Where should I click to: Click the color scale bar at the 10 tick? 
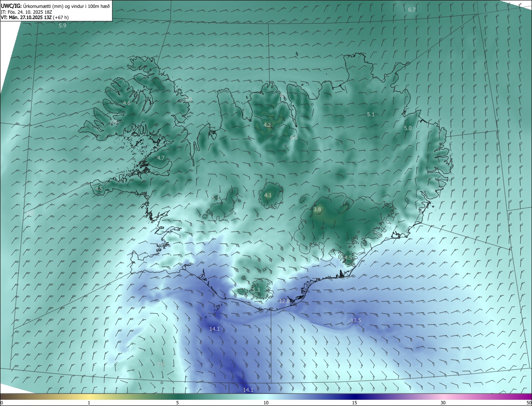tap(266, 396)
